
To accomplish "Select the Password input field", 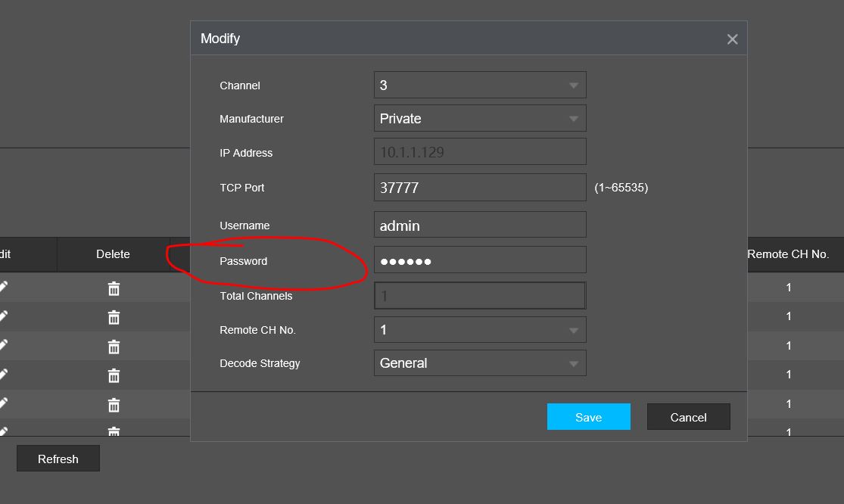I will click(x=480, y=260).
